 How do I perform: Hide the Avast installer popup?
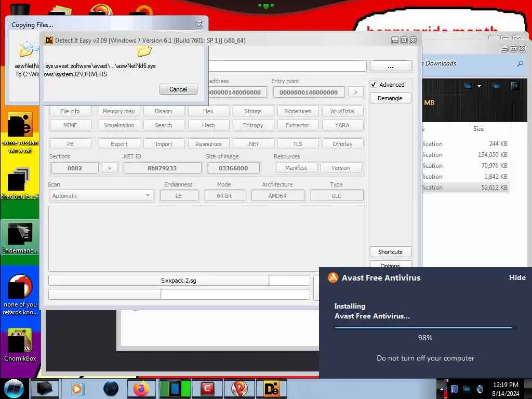pos(517,277)
